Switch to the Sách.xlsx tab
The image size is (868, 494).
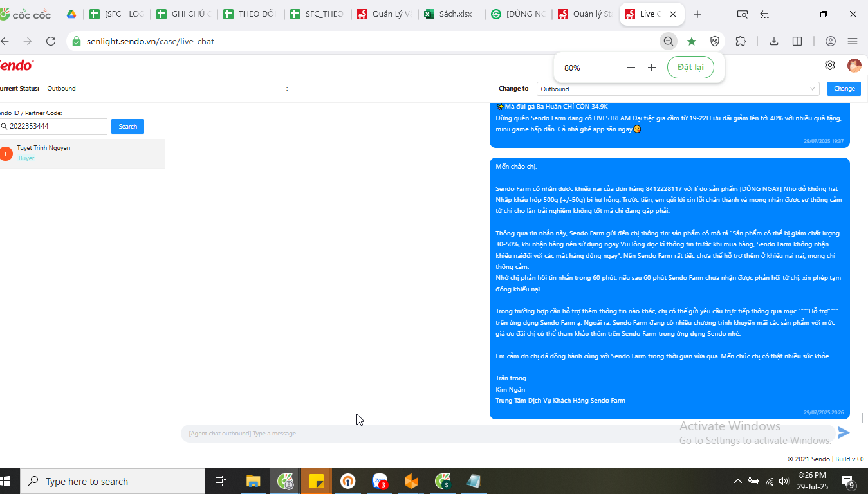coord(451,14)
